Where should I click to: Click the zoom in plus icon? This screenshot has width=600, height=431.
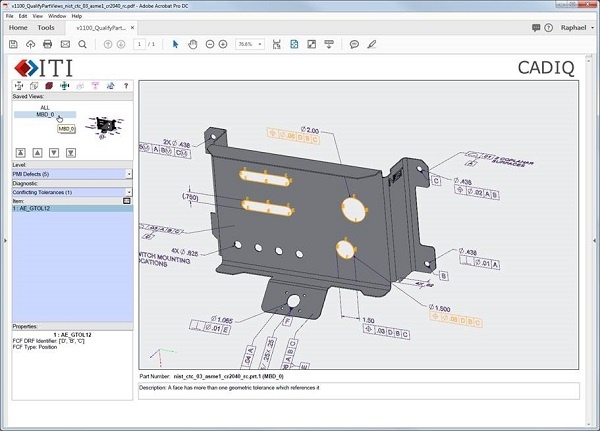tap(223, 44)
